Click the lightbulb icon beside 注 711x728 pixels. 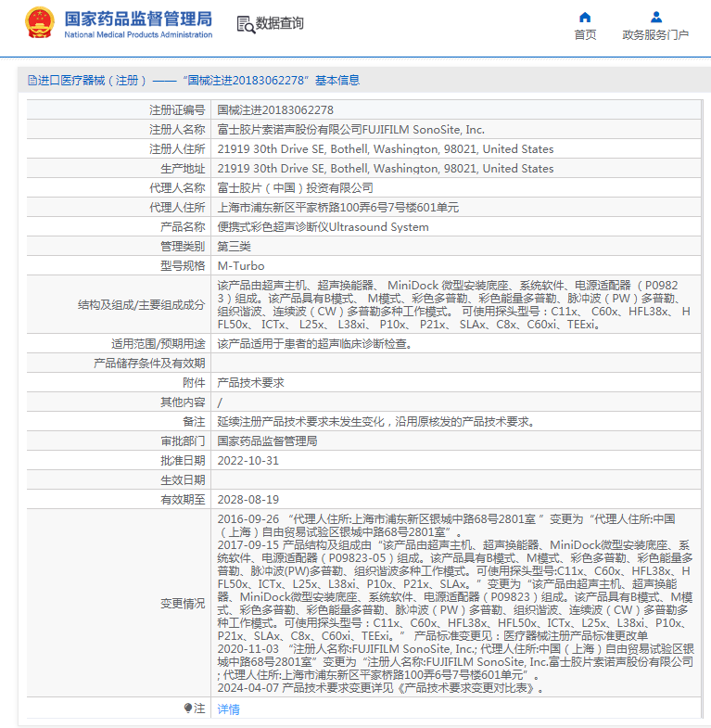[x=188, y=708]
